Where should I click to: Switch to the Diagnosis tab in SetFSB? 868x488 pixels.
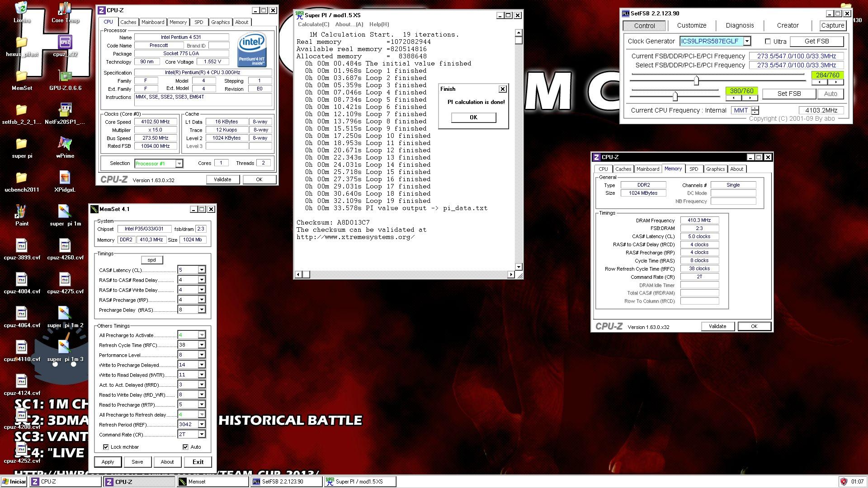(740, 25)
